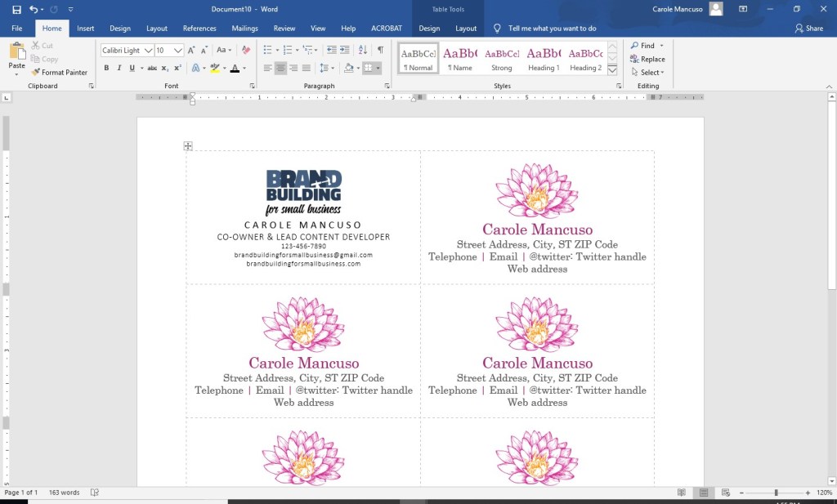The width and height of the screenshot is (837, 504).
Task: Toggle Italic formatting
Action: click(119, 69)
